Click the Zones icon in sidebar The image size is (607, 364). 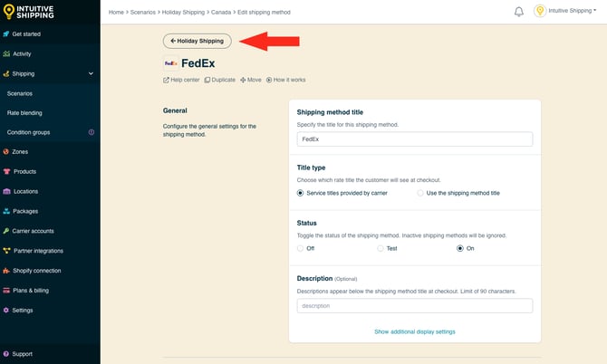pos(6,152)
